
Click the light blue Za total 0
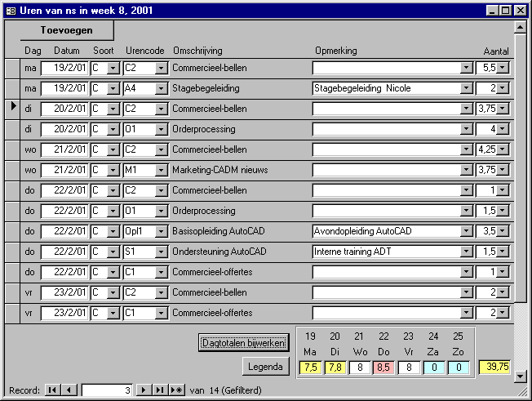click(434, 368)
